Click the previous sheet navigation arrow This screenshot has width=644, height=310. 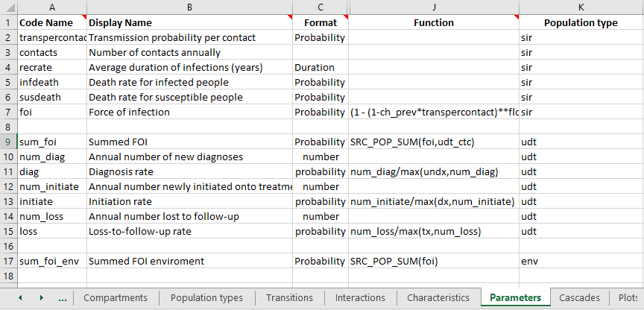click(x=20, y=298)
